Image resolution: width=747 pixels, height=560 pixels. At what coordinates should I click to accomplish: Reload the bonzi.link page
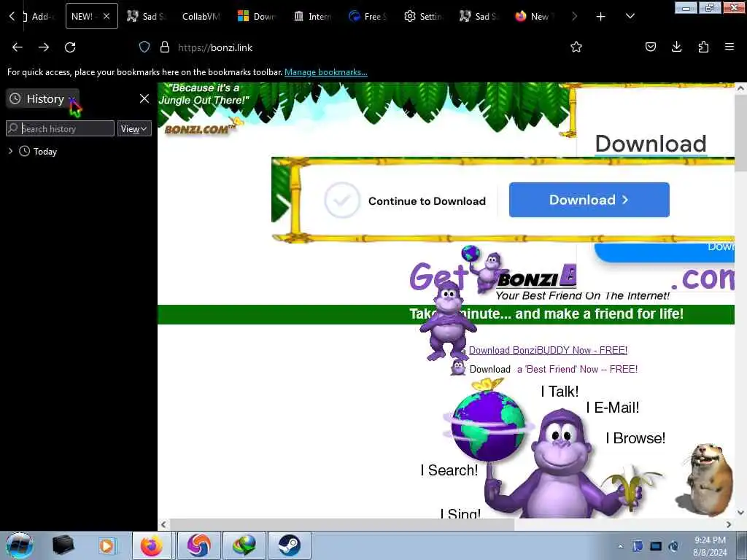pyautogui.click(x=70, y=47)
